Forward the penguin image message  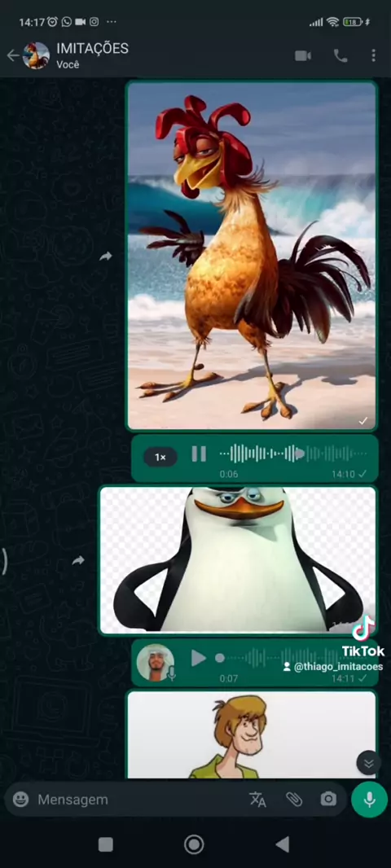(x=78, y=561)
